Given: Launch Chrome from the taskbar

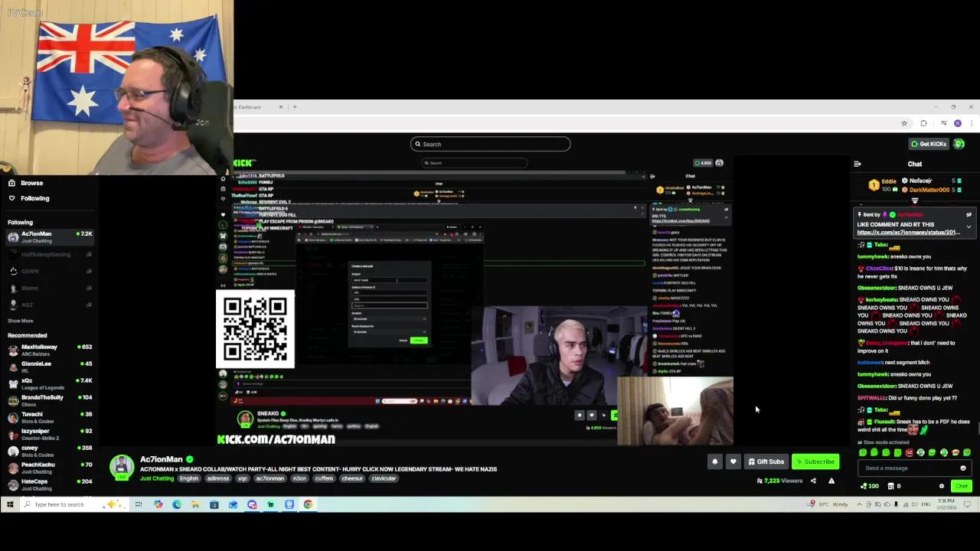Looking at the screenshot, I should (x=308, y=504).
